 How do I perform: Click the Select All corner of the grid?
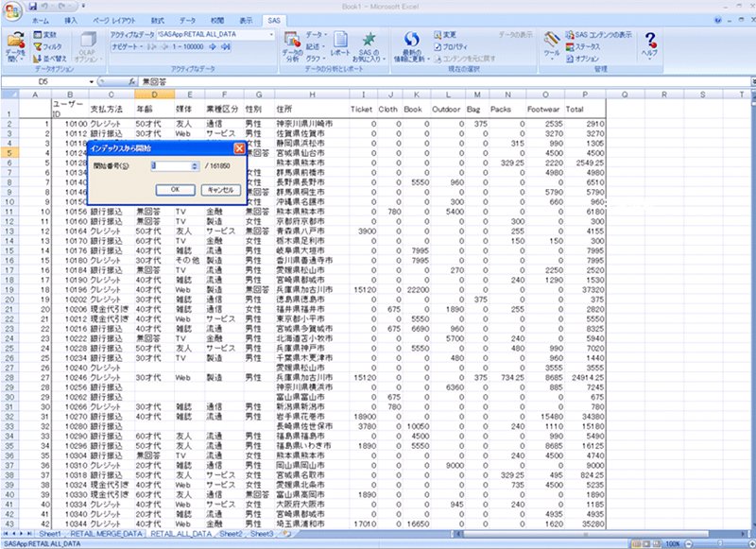(x=9, y=94)
